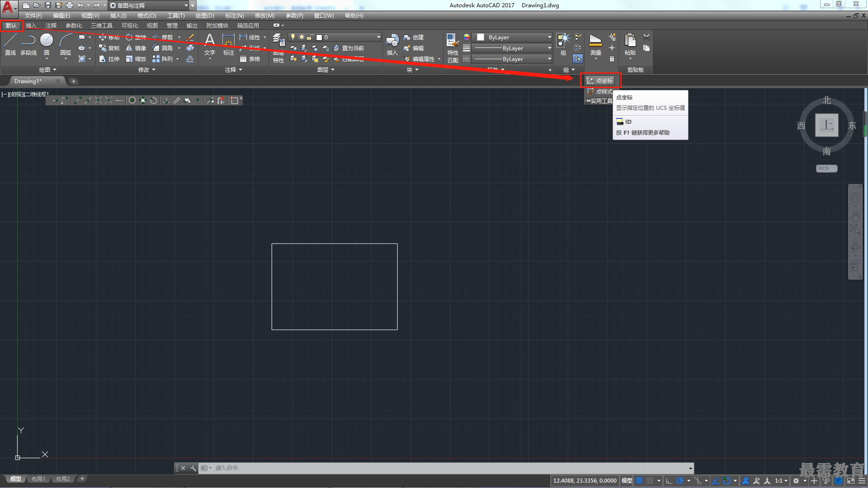868x488 pixels.
Task: Click the 点坐标 (ID Point) button
Action: click(600, 80)
